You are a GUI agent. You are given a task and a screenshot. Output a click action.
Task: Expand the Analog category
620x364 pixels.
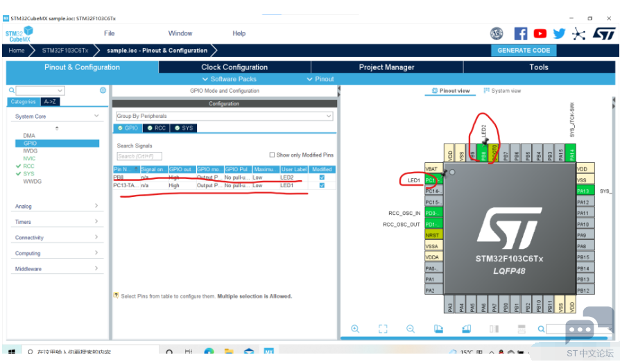[x=96, y=205]
